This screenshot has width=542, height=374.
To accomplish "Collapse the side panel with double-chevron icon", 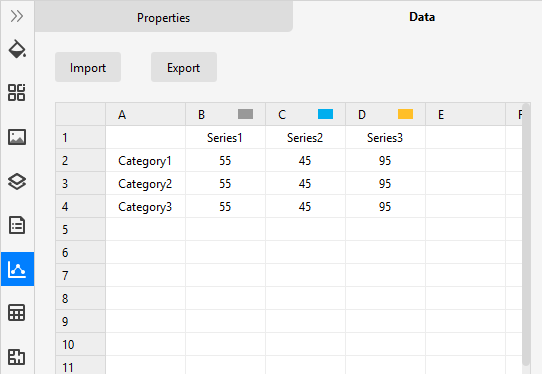I will click(x=17, y=16).
